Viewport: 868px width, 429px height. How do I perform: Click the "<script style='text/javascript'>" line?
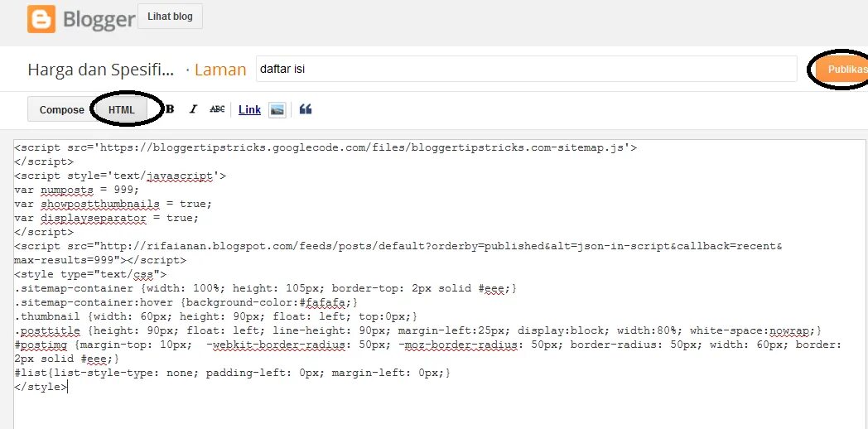coord(120,176)
